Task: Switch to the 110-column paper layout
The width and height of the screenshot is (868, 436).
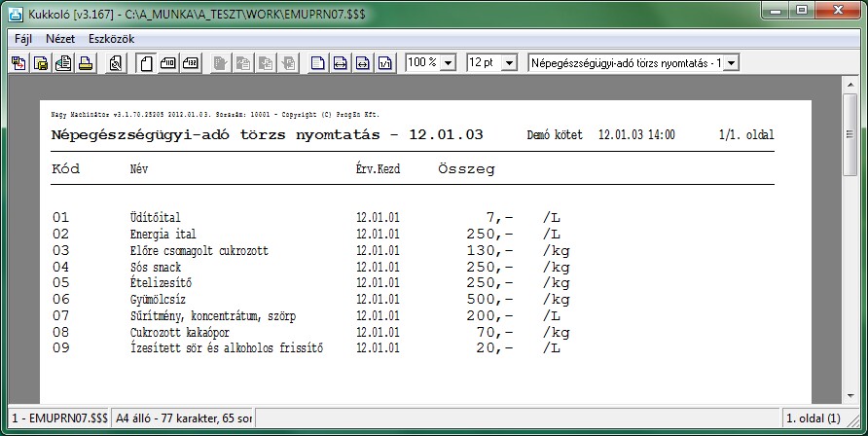Action: tap(167, 63)
